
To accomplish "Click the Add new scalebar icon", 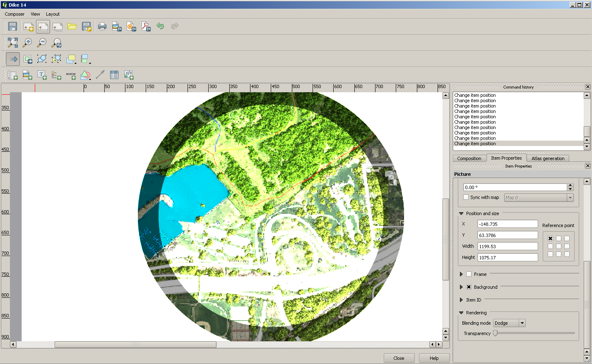I will pos(71,75).
